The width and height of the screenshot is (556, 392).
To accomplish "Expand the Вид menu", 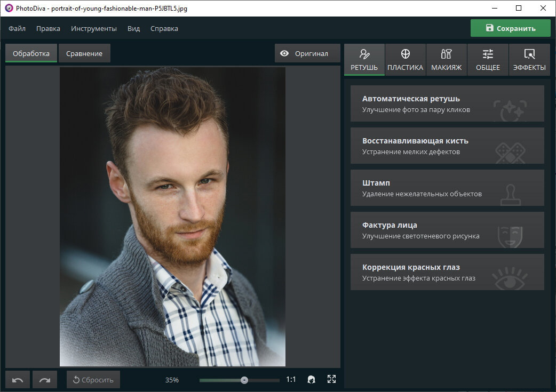I will click(134, 29).
